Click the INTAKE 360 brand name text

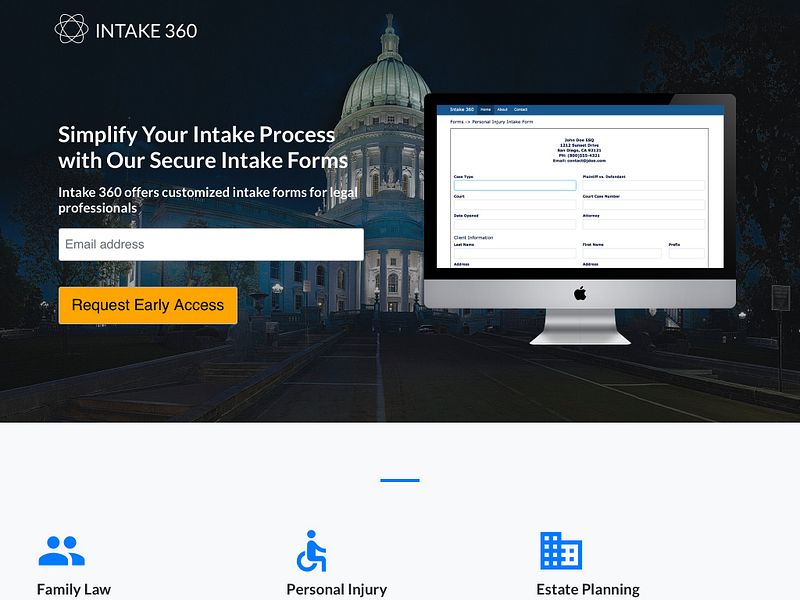point(146,31)
